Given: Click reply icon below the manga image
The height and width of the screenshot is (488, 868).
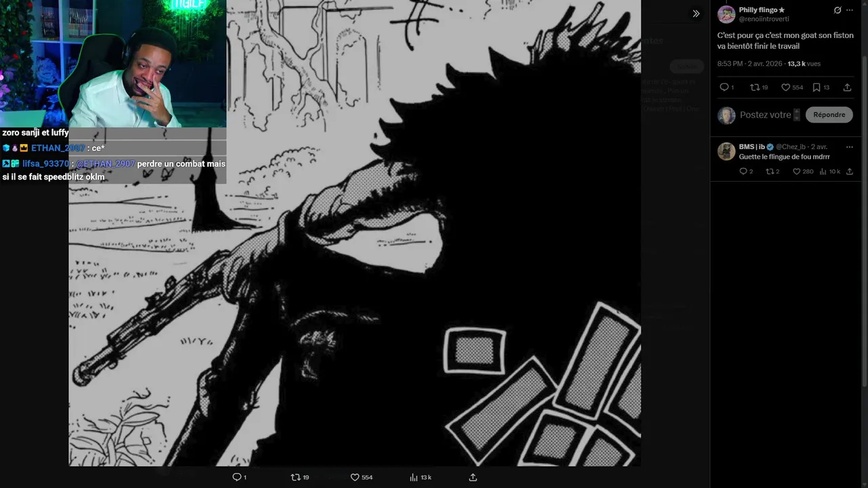Looking at the screenshot, I should click(x=237, y=477).
